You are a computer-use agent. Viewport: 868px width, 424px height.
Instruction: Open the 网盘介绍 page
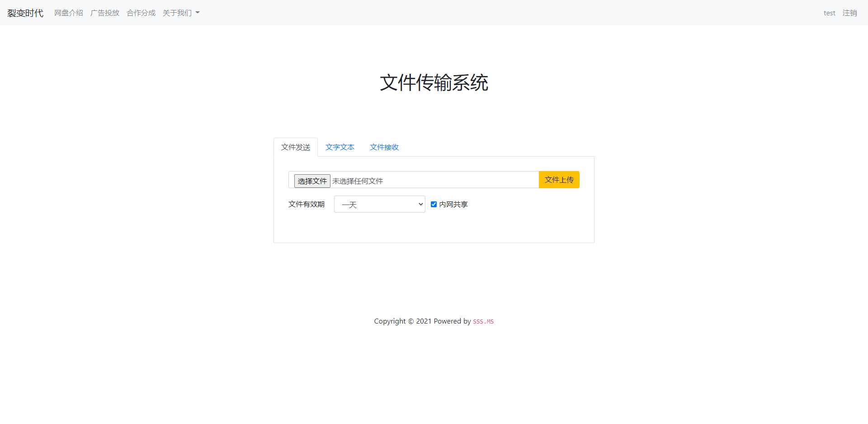(68, 13)
